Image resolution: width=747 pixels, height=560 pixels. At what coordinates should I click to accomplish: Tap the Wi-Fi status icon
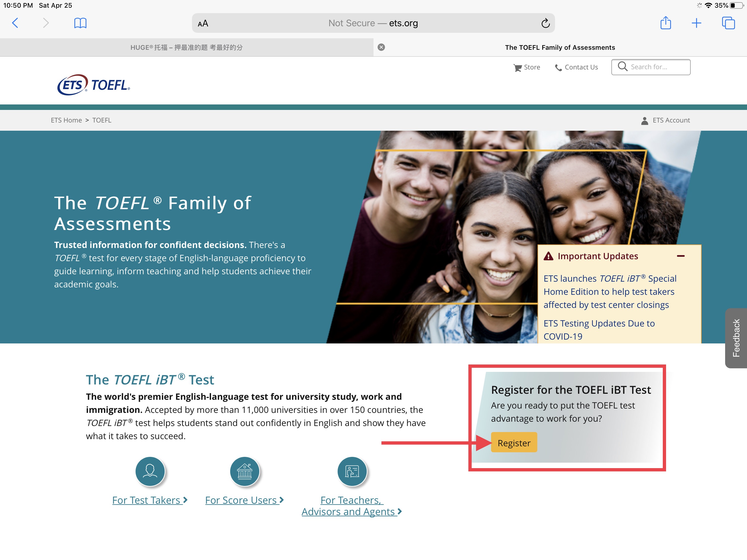pyautogui.click(x=708, y=5)
